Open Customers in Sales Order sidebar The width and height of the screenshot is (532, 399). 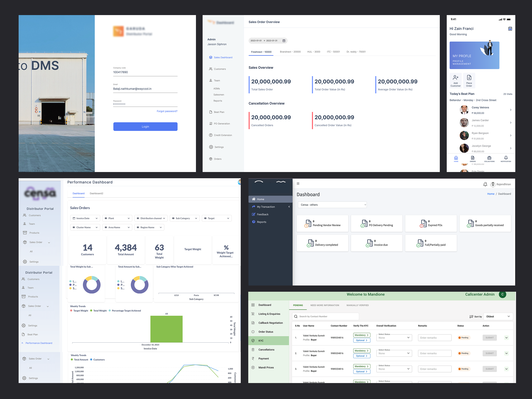coord(217,69)
